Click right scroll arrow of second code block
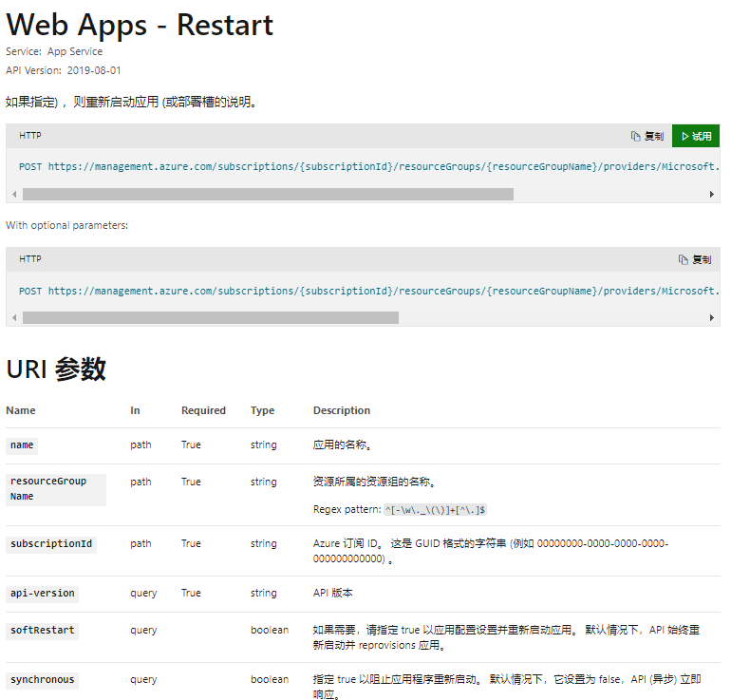 tap(712, 318)
